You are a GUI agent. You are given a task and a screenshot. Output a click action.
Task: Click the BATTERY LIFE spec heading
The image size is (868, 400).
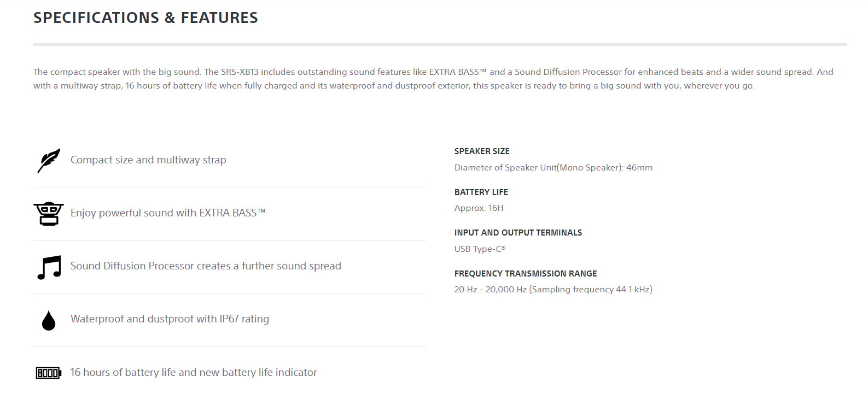click(481, 192)
